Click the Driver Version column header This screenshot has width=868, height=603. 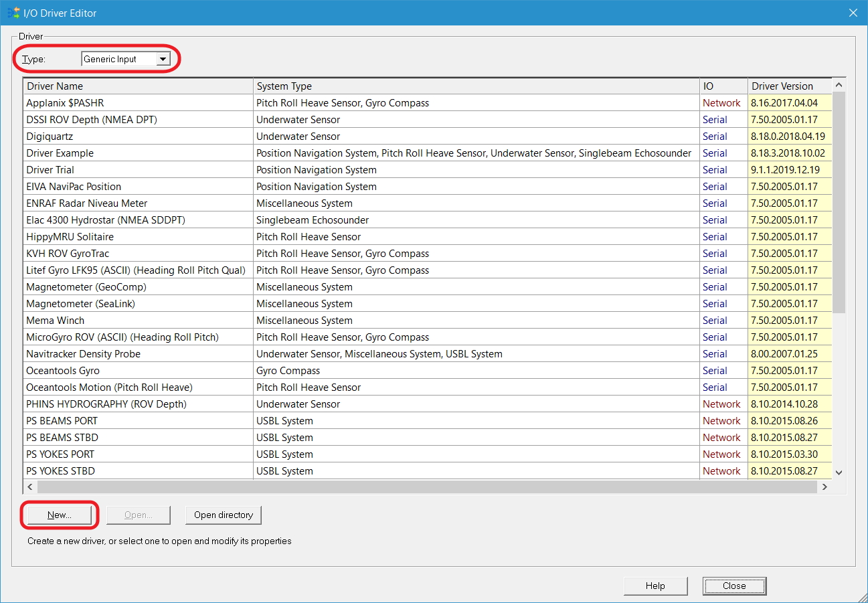[x=788, y=86]
